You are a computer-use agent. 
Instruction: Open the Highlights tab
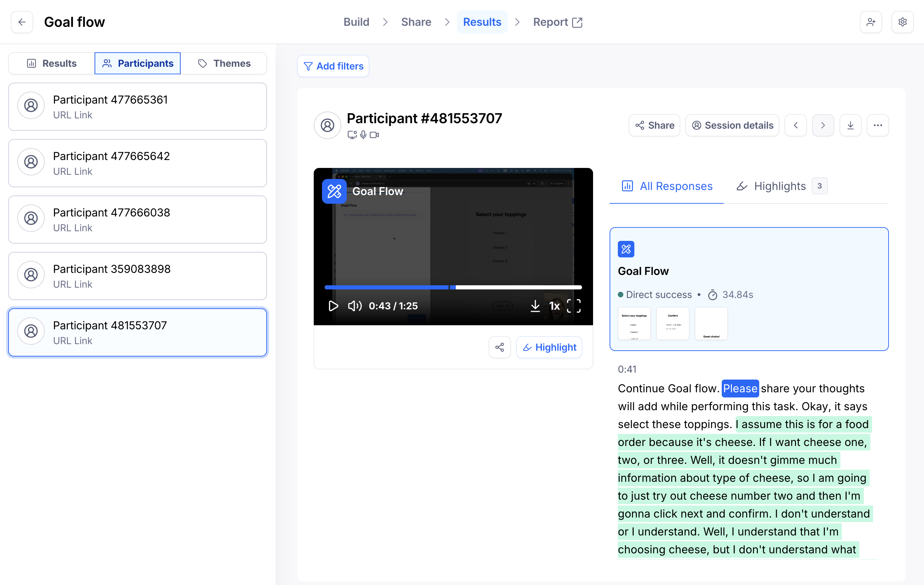(x=780, y=186)
